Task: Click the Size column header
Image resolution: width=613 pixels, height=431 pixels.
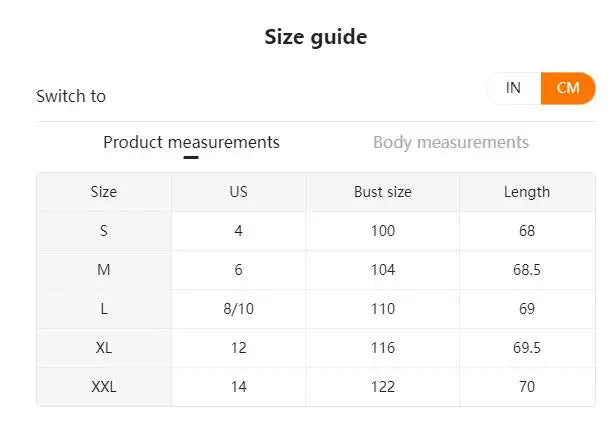Action: [x=104, y=192]
